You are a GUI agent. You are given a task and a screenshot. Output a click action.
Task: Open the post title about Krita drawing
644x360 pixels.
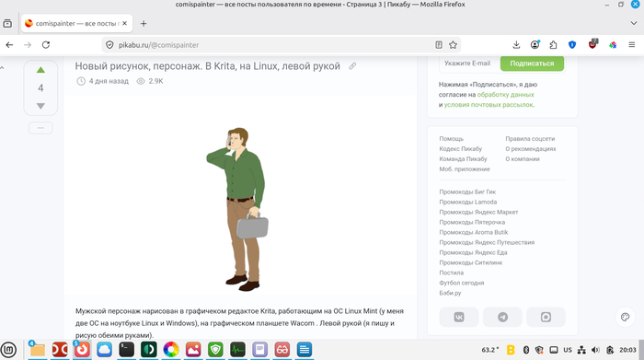tap(207, 66)
